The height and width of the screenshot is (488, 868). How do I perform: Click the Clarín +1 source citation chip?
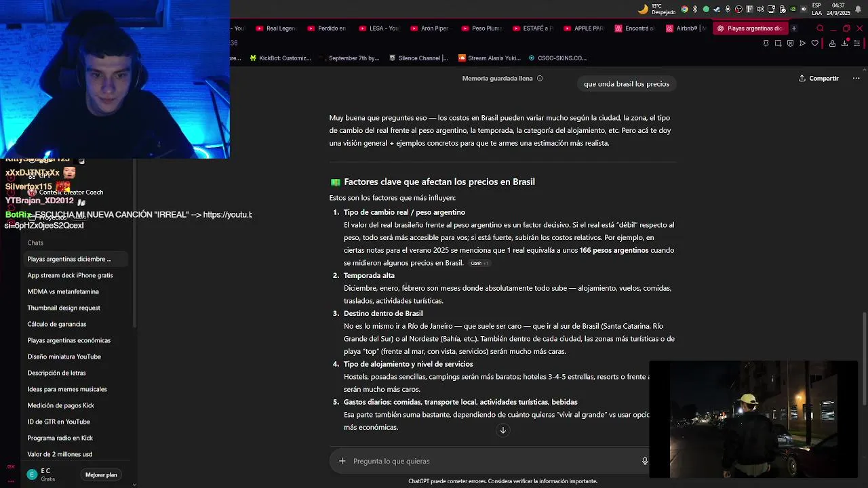click(x=479, y=263)
